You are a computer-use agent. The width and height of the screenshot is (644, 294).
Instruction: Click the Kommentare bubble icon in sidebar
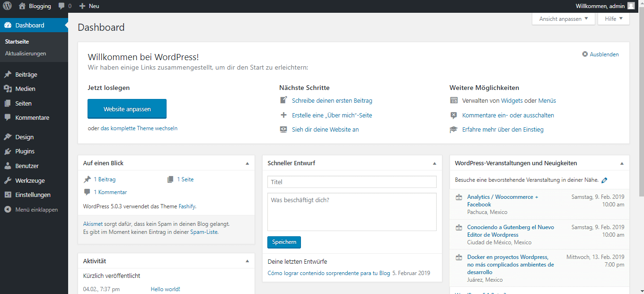[8, 117]
